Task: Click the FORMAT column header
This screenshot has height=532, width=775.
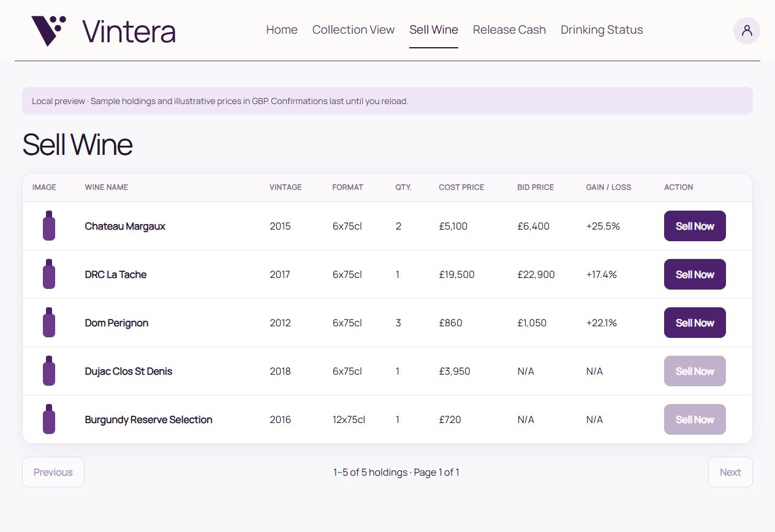Action: pos(348,187)
